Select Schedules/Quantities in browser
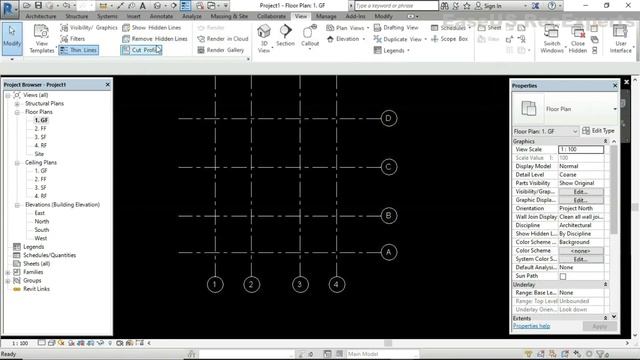The width and height of the screenshot is (640, 360). point(49,255)
